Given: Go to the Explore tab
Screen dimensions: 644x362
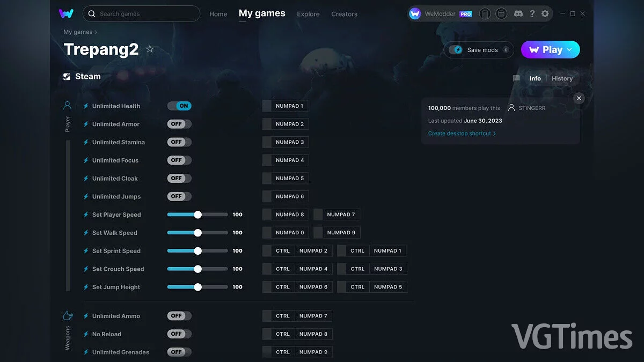Looking at the screenshot, I should click(308, 14).
